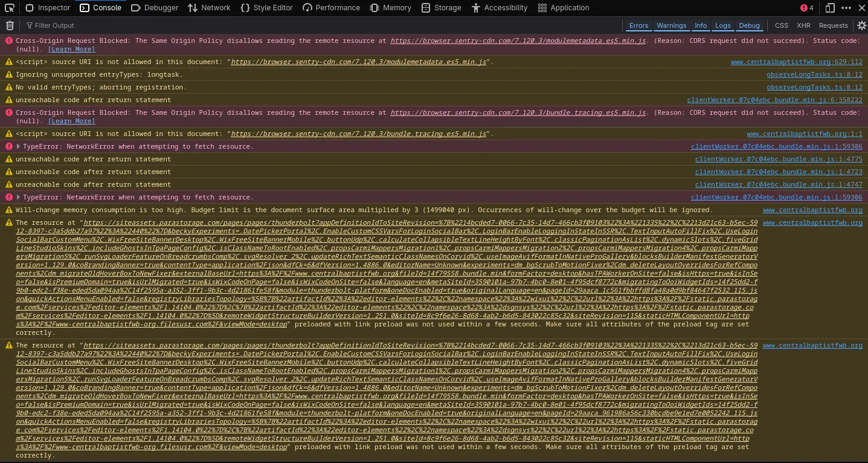Open the customize DevTools menu
Viewport: 868px width, 463px height.
coord(846,8)
